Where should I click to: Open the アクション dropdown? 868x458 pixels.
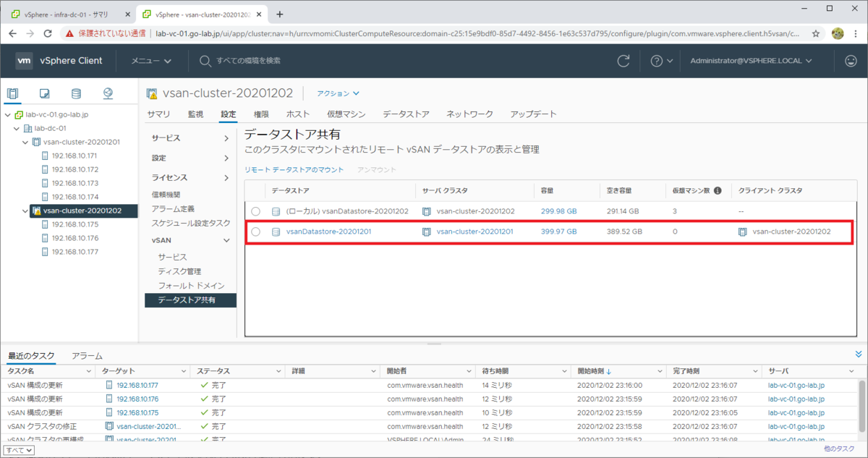[x=339, y=93]
